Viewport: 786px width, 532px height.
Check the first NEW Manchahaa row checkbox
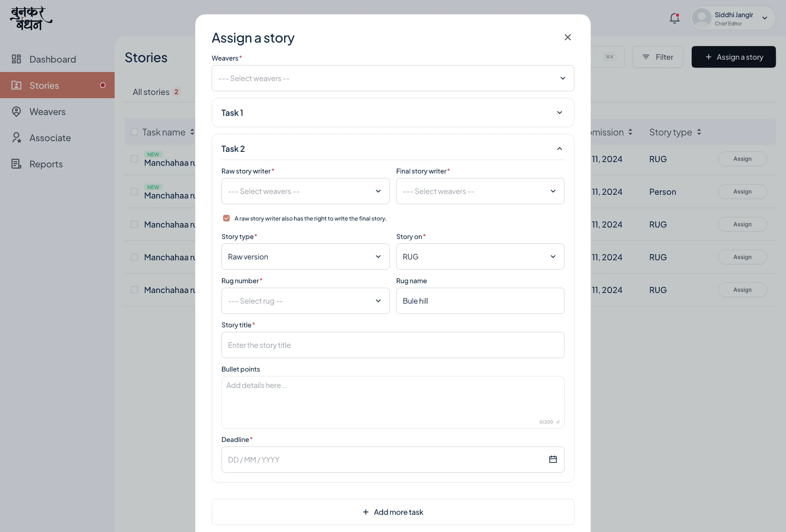pyautogui.click(x=134, y=159)
